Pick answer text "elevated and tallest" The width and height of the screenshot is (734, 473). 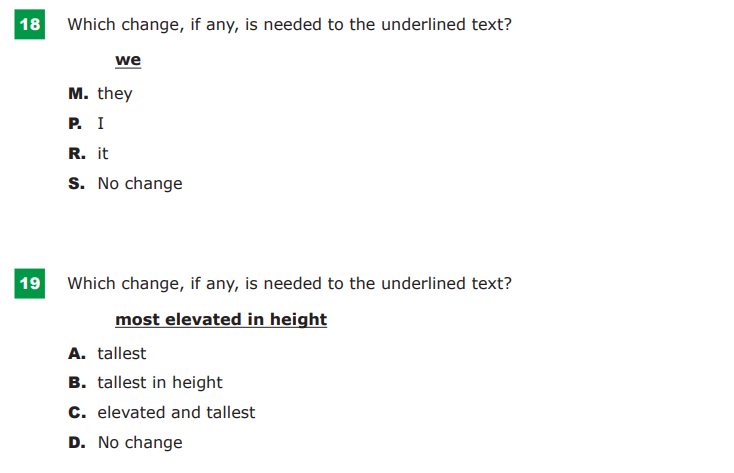click(176, 413)
